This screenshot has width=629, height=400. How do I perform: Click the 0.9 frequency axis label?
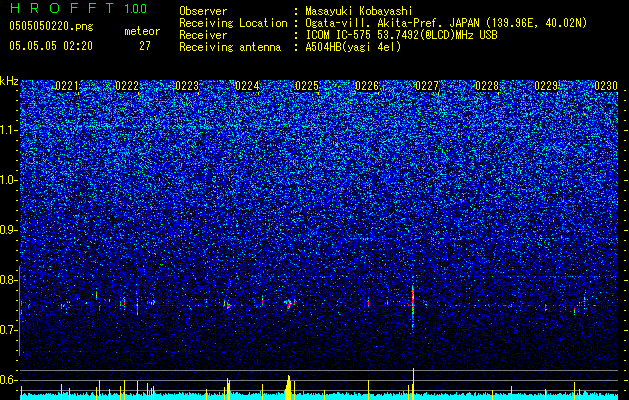[9, 230]
